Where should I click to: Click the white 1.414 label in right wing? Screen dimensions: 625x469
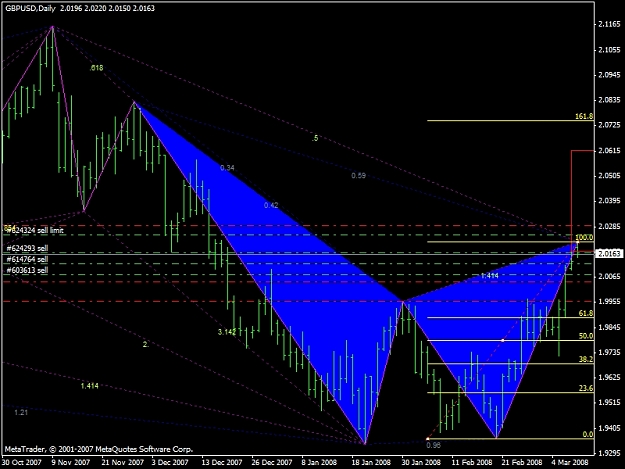489,276
